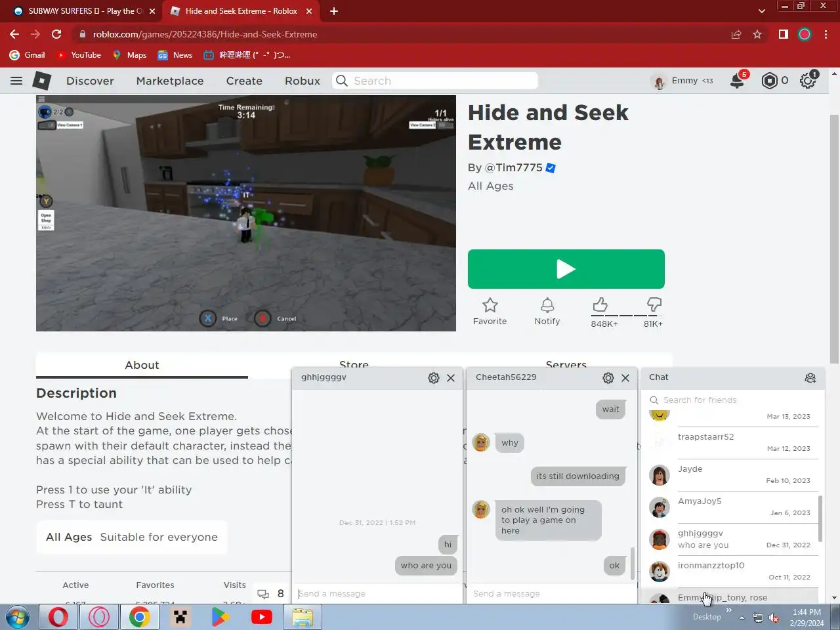Open YouTube app in taskbar
The image size is (840, 630).
[x=261, y=618]
